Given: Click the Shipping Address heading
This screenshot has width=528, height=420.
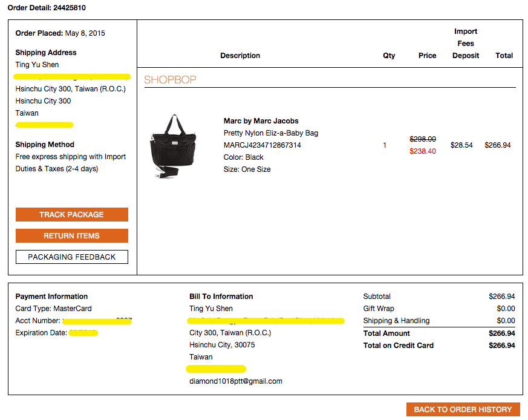Looking at the screenshot, I should point(46,53).
